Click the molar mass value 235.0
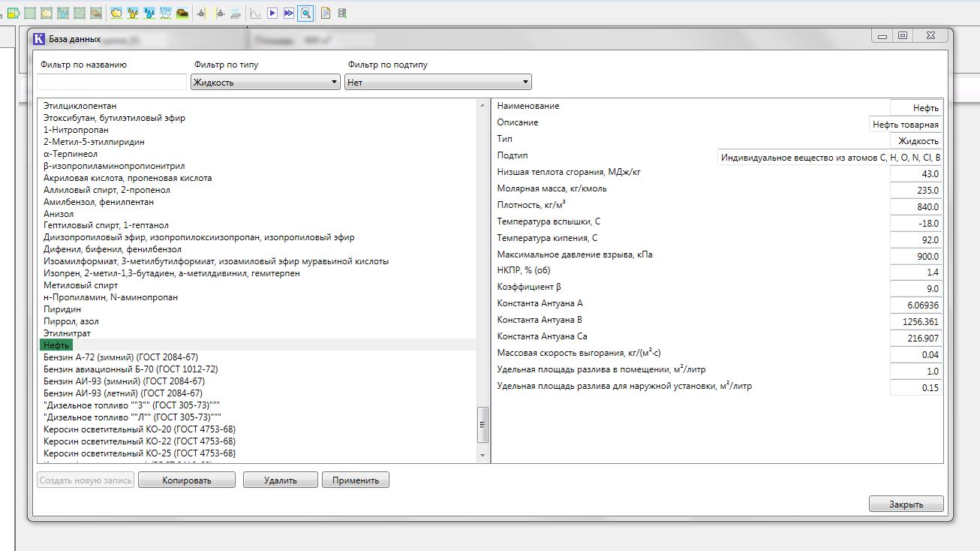This screenshot has width=980, height=551. (x=916, y=191)
